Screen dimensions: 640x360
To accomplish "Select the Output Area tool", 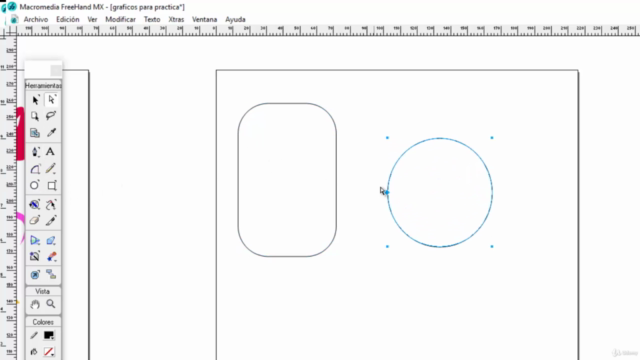I will tap(35, 133).
